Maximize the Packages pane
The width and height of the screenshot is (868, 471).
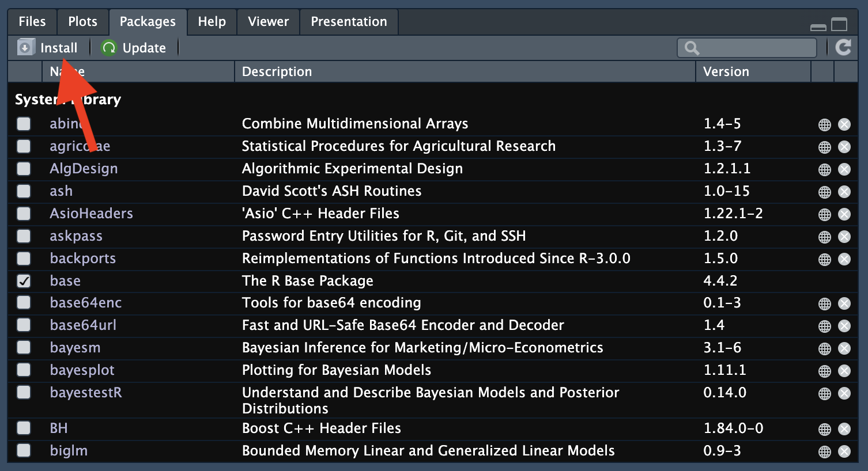coord(839,25)
